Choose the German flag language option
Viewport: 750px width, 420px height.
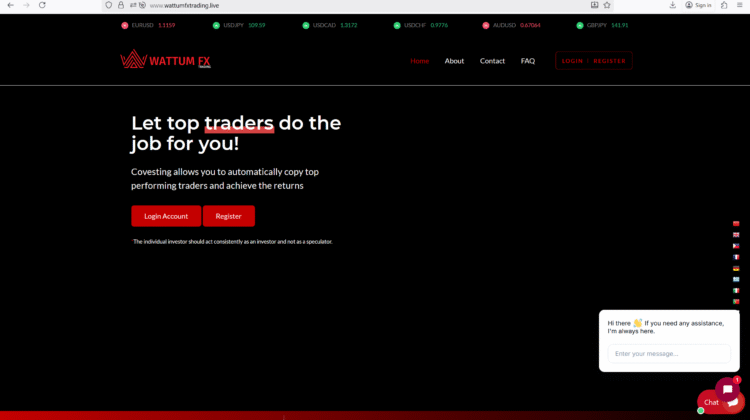pyautogui.click(x=736, y=268)
